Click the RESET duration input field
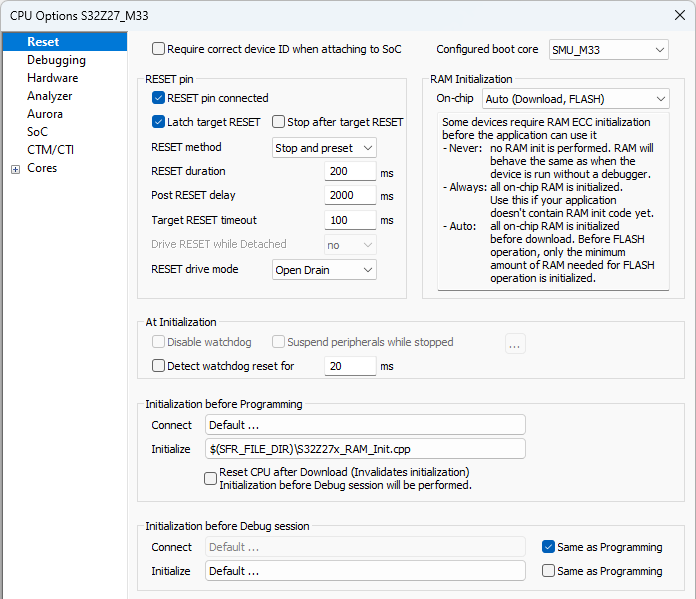 coord(350,171)
